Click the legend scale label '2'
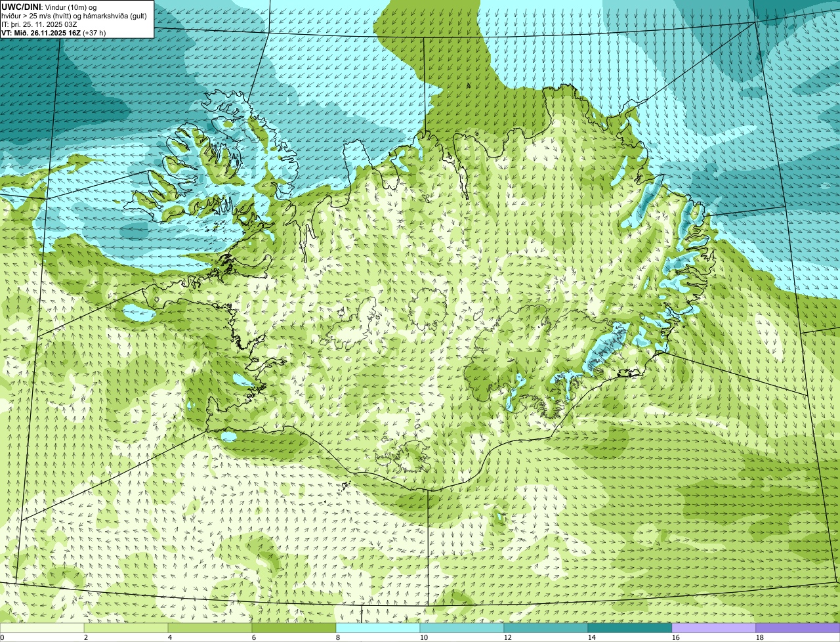This screenshot has width=840, height=642. click(86, 637)
